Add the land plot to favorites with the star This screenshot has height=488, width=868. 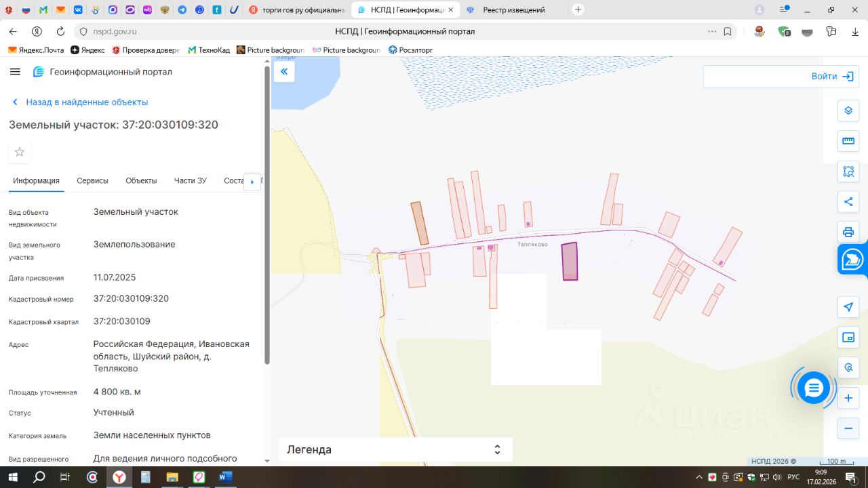[20, 152]
